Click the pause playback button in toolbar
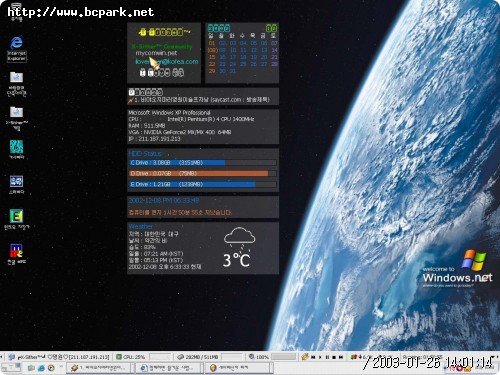This screenshot has height=375, width=500. click(x=327, y=357)
